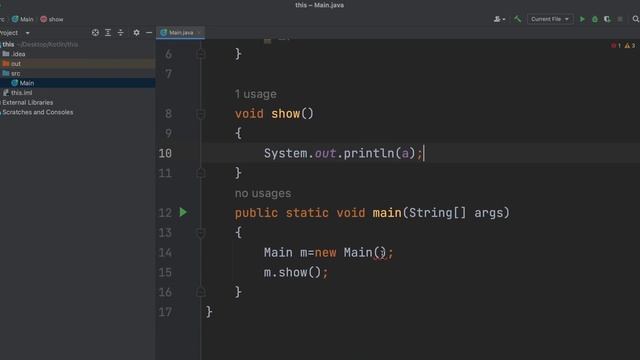Click the 'args' parameter on line 12
640x360 pixels.
(x=488, y=213)
